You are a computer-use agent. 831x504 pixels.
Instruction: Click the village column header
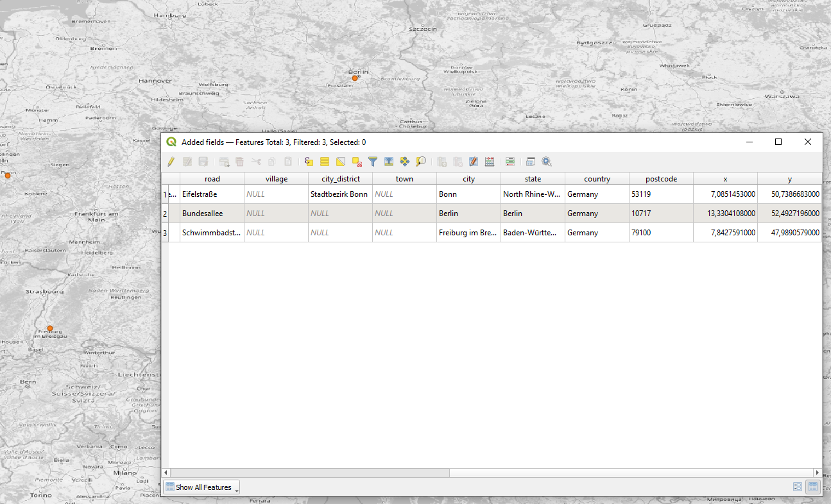[x=277, y=179]
